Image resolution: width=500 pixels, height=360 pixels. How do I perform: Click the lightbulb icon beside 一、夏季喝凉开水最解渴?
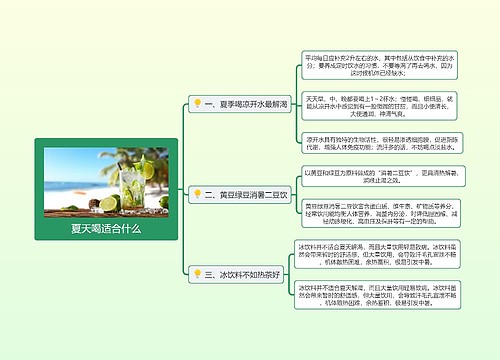(197, 103)
